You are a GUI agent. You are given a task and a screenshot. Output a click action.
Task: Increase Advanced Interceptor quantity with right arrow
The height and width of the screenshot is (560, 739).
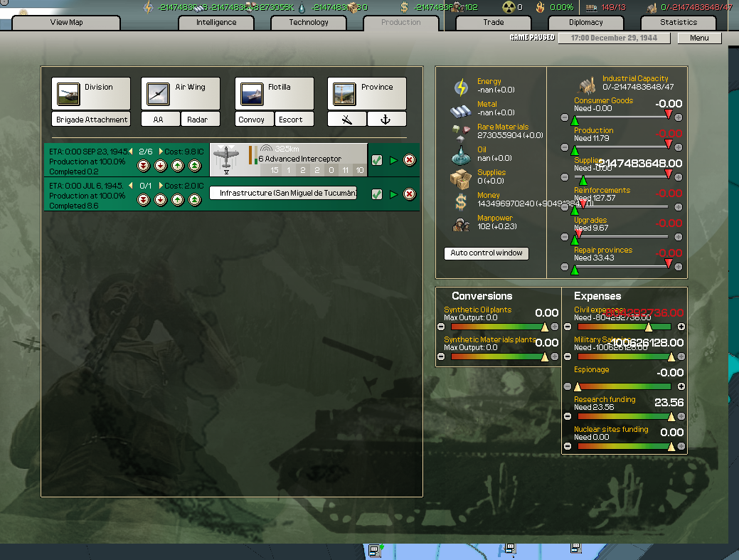click(x=160, y=152)
